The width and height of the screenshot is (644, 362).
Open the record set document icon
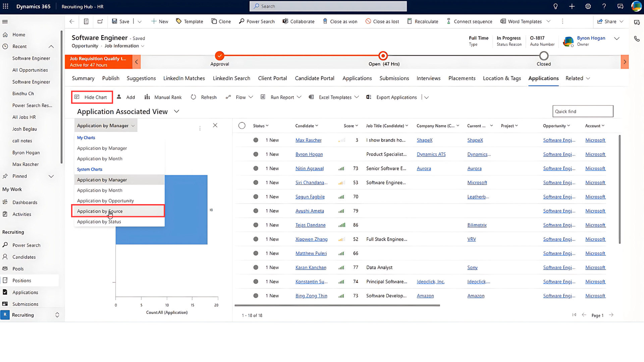(86, 21)
